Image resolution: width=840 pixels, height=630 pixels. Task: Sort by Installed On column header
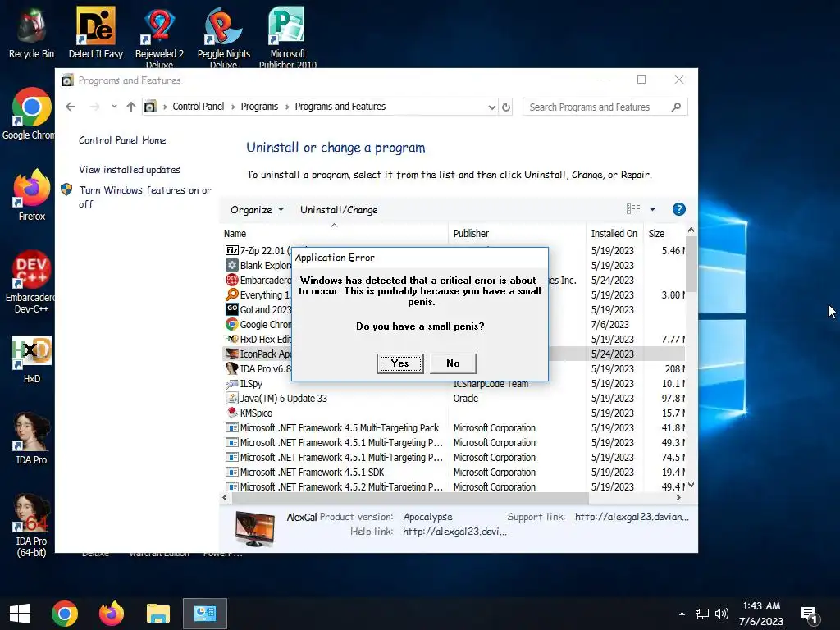click(x=614, y=234)
